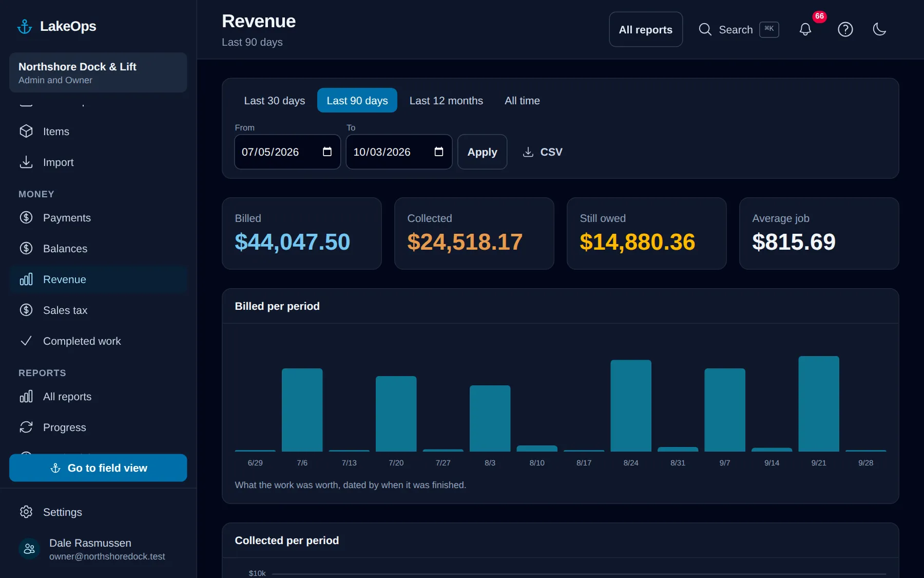Select the Last 90 days tab
Viewport: 924px width, 578px height.
[x=357, y=101]
